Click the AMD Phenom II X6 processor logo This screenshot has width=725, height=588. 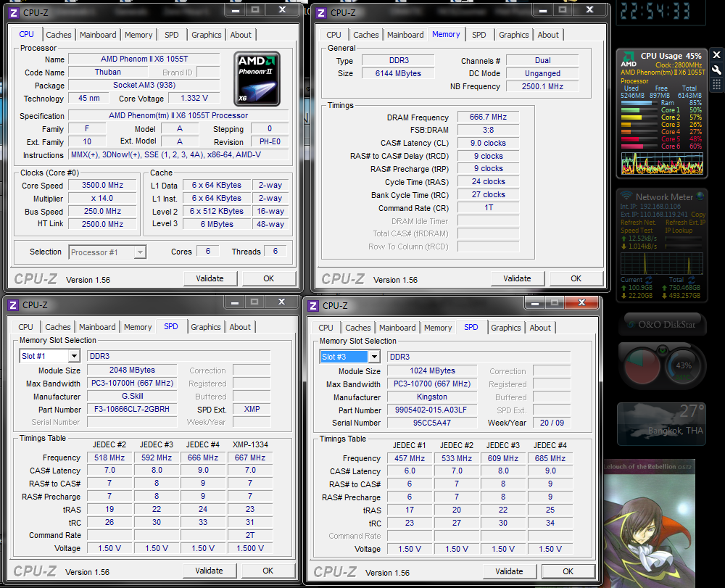(257, 79)
